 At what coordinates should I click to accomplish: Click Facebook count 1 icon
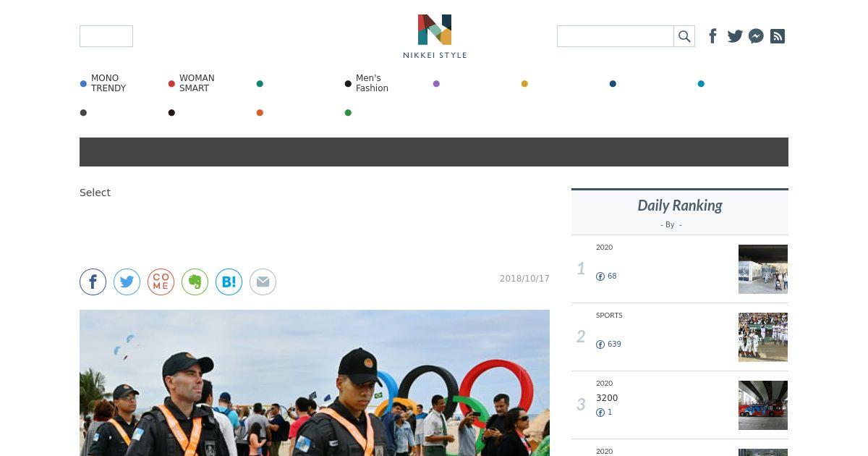600,413
